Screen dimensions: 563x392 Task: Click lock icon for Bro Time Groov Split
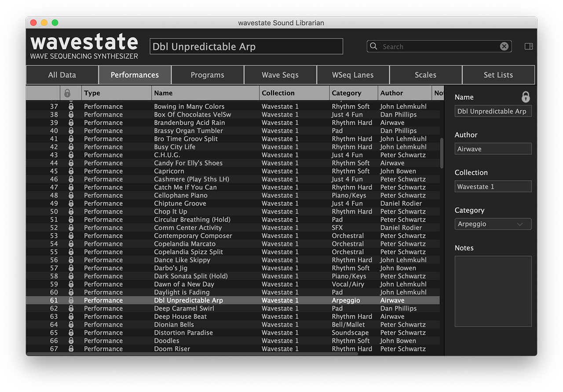71,139
